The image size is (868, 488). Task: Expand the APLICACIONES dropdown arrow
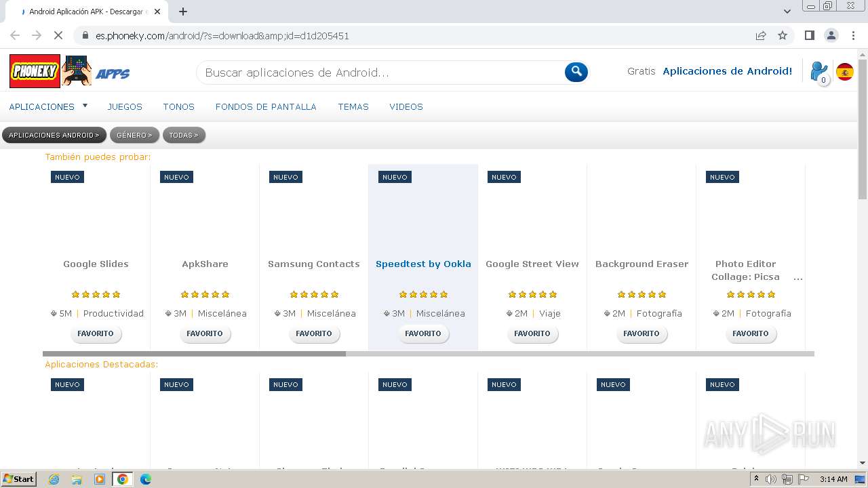tap(85, 106)
